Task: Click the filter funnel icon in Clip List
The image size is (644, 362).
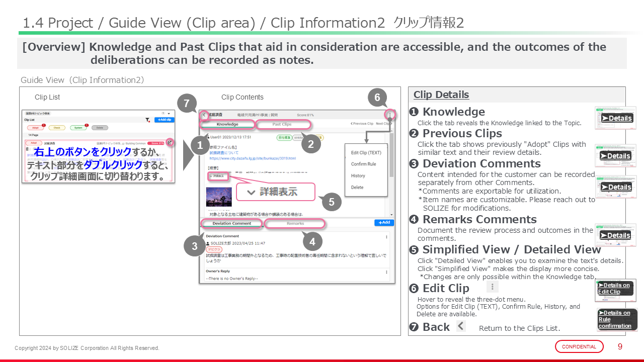Action: tap(147, 120)
